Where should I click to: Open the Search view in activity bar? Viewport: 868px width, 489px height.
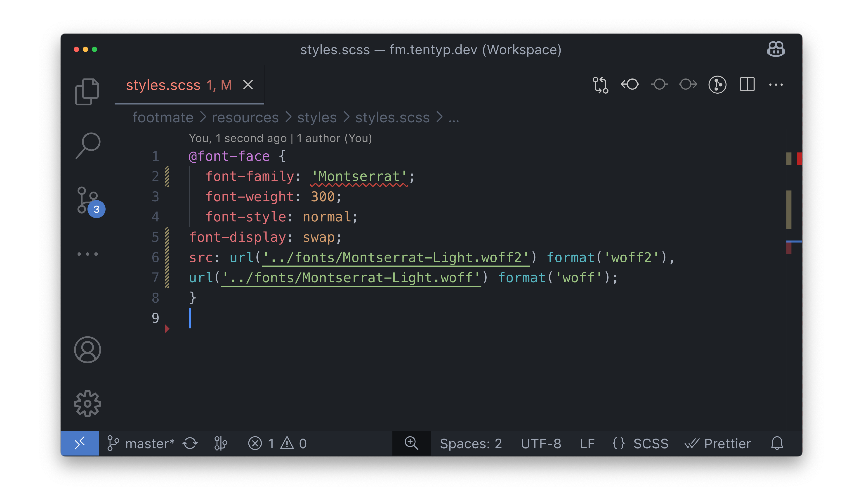click(88, 145)
